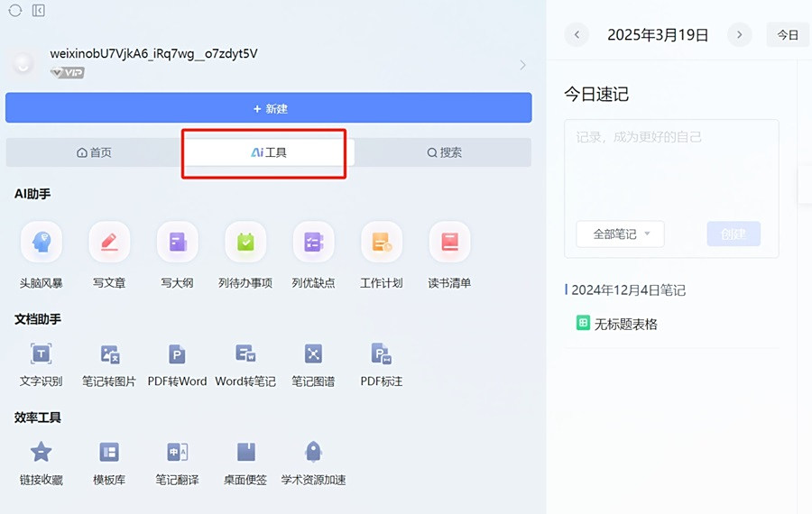Go to the next date
Viewport: 812px width, 514px height.
click(x=740, y=34)
